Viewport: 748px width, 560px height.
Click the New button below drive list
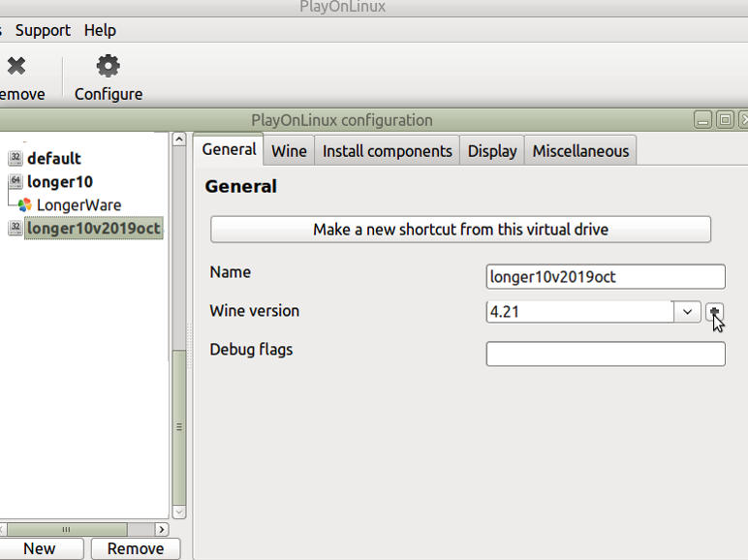point(40,548)
